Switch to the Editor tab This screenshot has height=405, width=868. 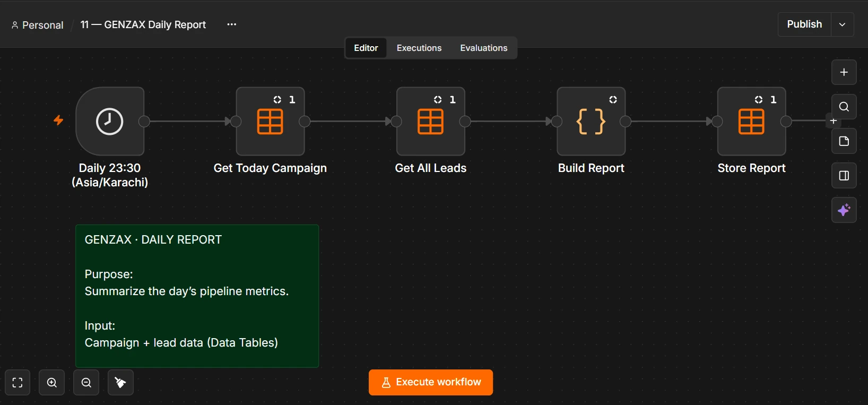click(x=366, y=48)
